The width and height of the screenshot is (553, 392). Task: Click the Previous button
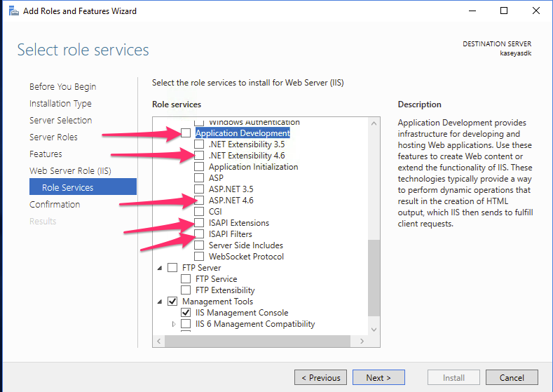pos(320,377)
